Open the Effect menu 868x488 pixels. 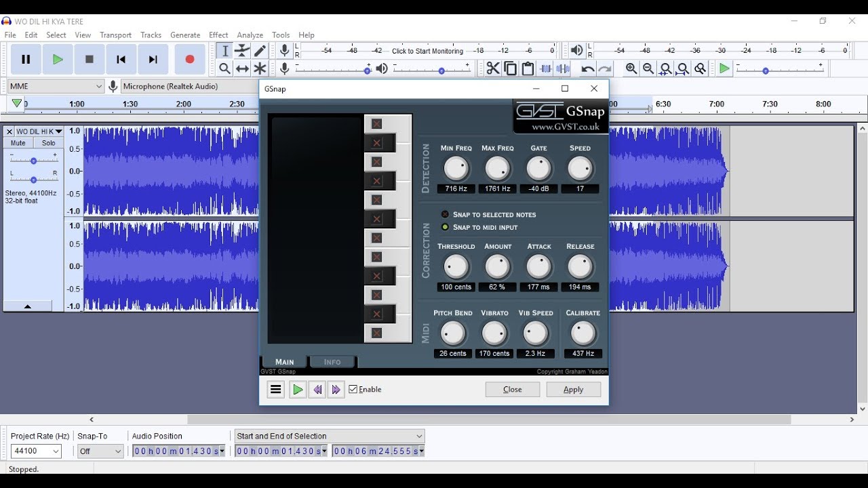(x=218, y=35)
